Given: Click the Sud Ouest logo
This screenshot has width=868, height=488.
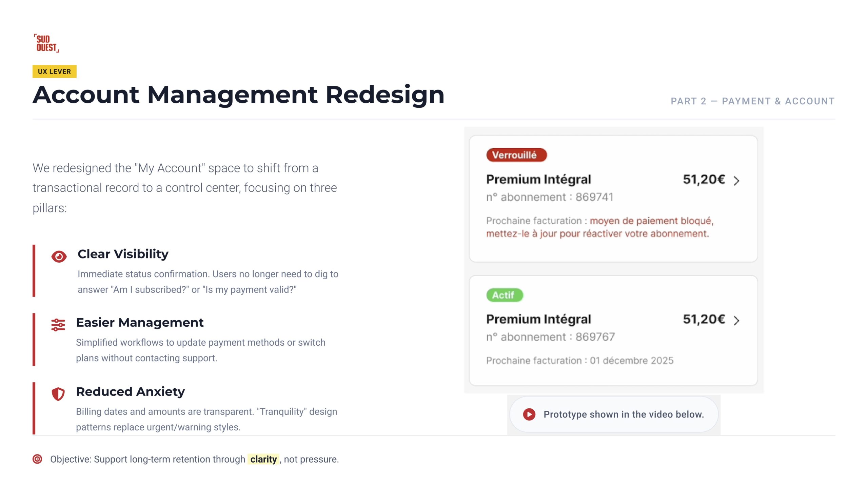Looking at the screenshot, I should (x=46, y=43).
